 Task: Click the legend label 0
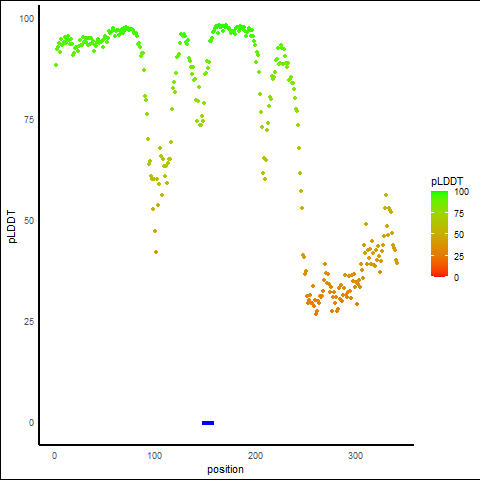tap(457, 278)
